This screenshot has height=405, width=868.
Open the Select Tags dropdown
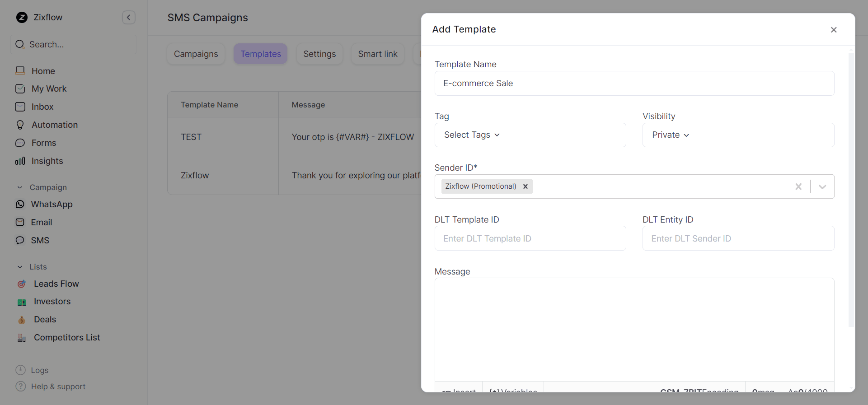[472, 135]
